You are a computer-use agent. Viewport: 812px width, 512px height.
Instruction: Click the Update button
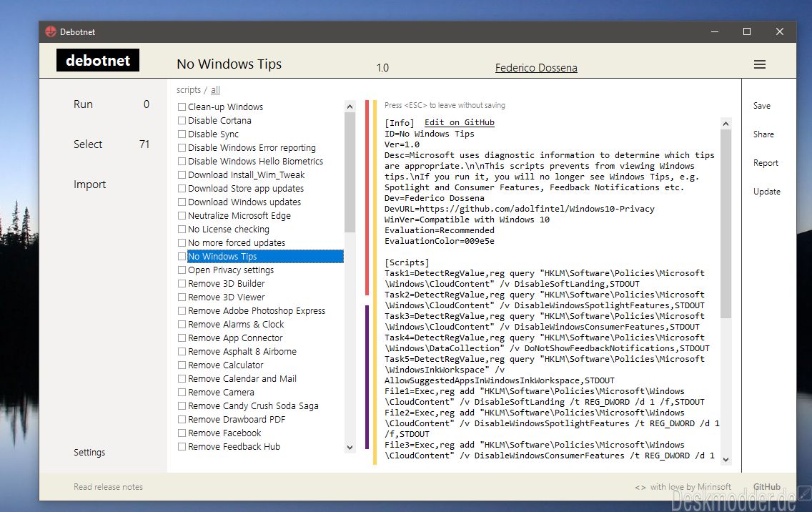(767, 192)
